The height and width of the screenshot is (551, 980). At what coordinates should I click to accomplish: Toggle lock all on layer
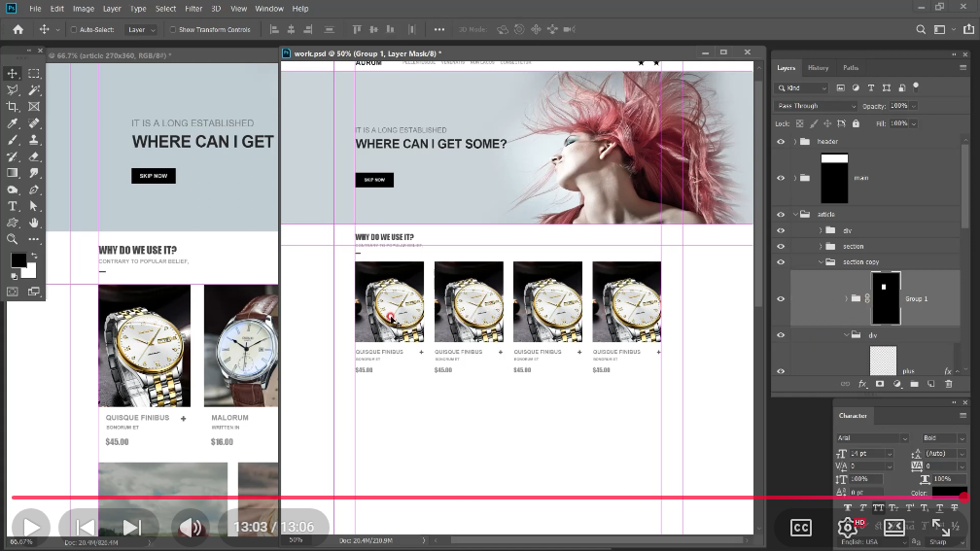click(856, 123)
